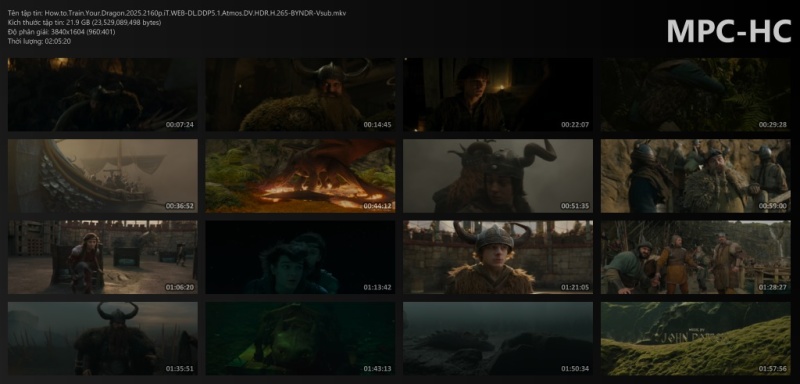The width and height of the screenshot is (800, 384).
Task: Select the misty dragon frame at 01:50:34
Action: (x=498, y=339)
